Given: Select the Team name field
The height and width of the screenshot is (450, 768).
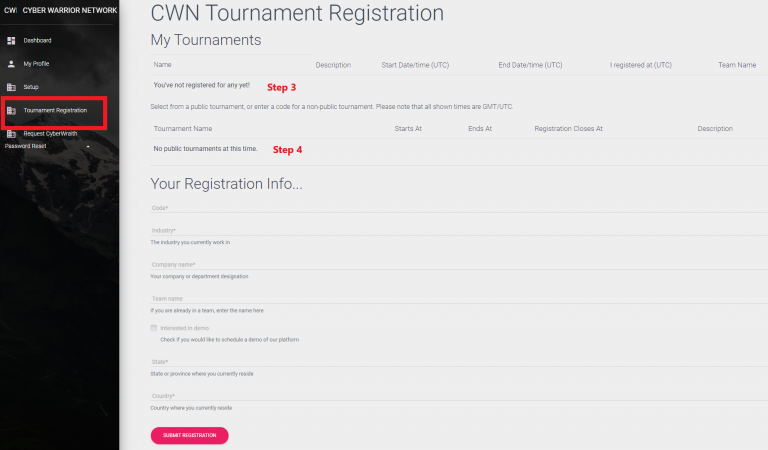Looking at the screenshot, I should [459, 299].
